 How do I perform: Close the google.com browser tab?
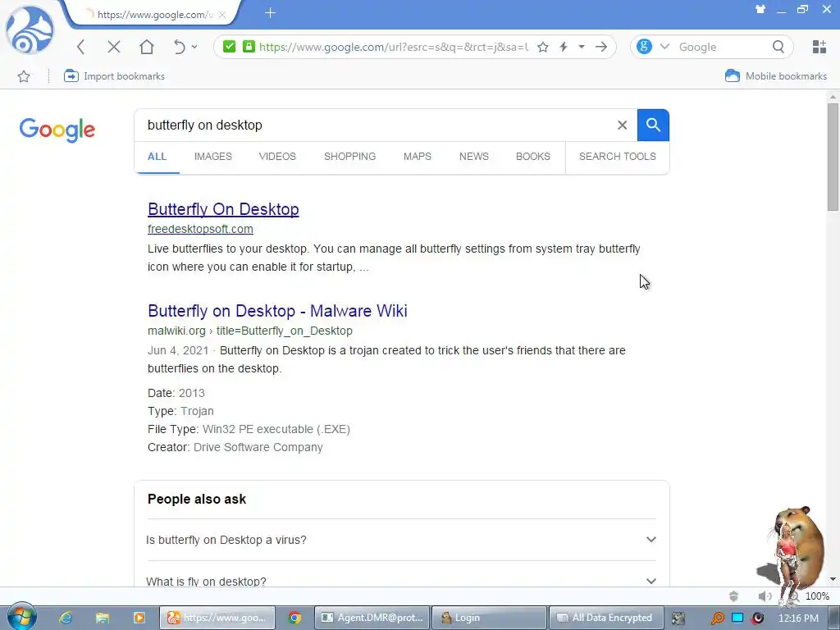(x=221, y=15)
